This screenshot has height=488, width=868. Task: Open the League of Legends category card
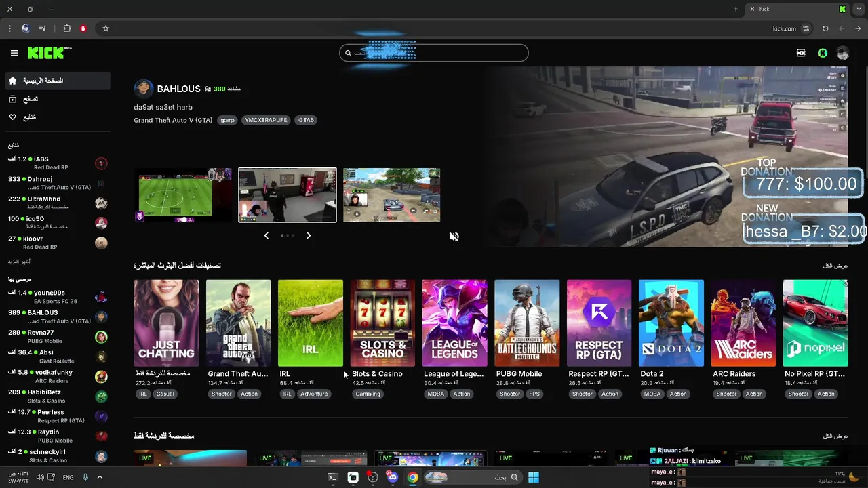point(454,323)
